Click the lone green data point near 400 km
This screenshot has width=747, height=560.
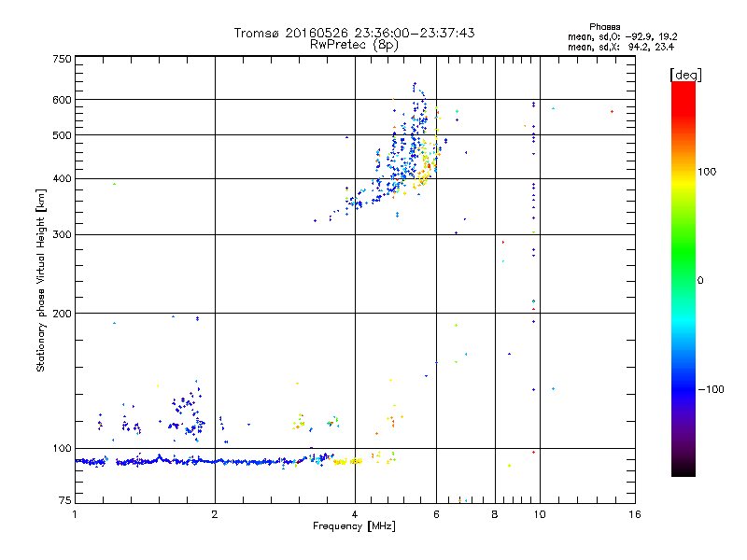(x=114, y=184)
